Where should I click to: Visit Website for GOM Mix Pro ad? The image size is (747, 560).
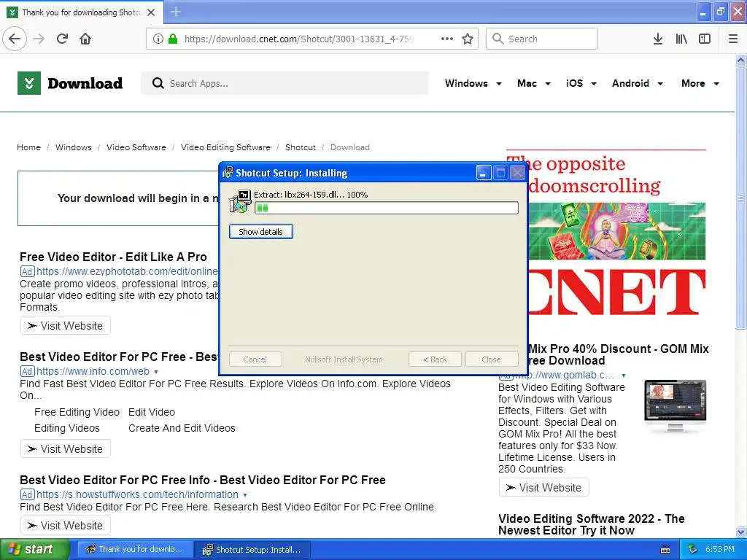pyautogui.click(x=544, y=488)
